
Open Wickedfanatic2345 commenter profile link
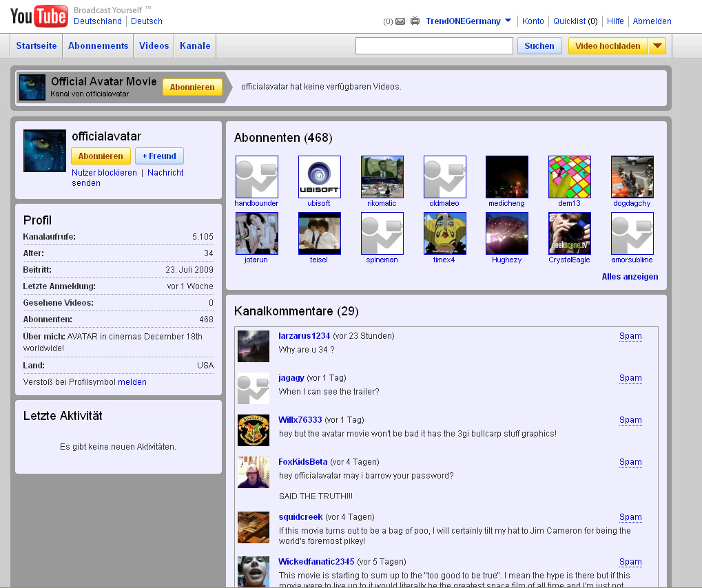(316, 562)
